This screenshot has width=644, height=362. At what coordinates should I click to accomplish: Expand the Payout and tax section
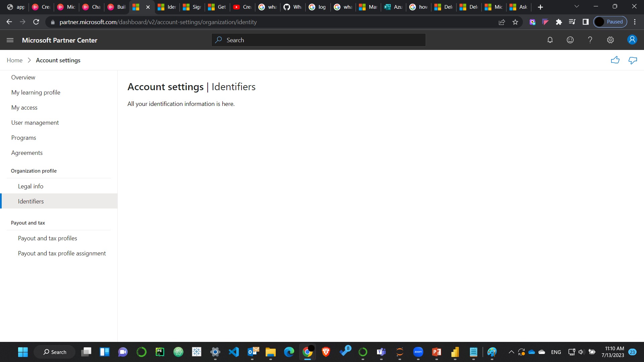pyautogui.click(x=28, y=222)
